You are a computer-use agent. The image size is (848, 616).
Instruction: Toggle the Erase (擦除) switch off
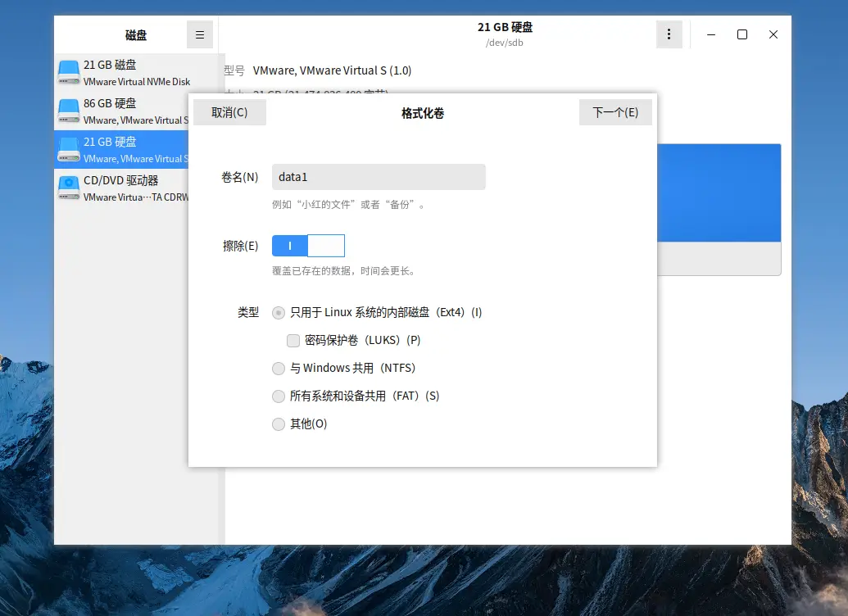[x=308, y=246]
